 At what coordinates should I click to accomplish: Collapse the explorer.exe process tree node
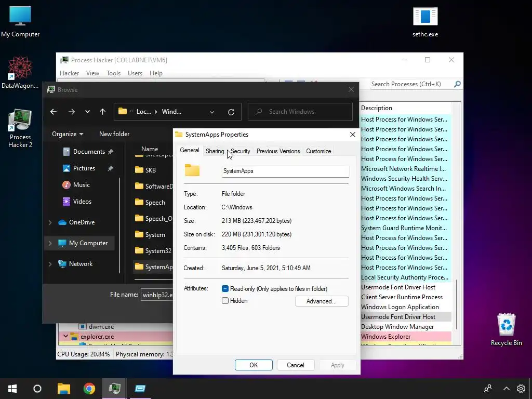tap(65, 336)
